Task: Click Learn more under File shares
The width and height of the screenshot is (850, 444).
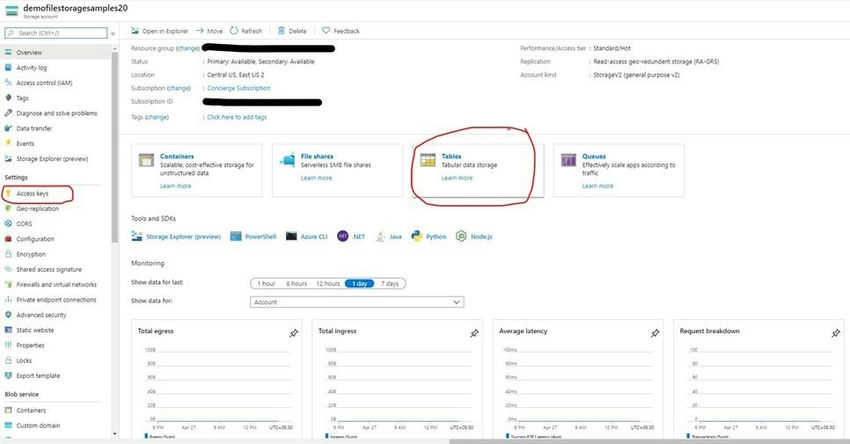Action: [x=317, y=178]
